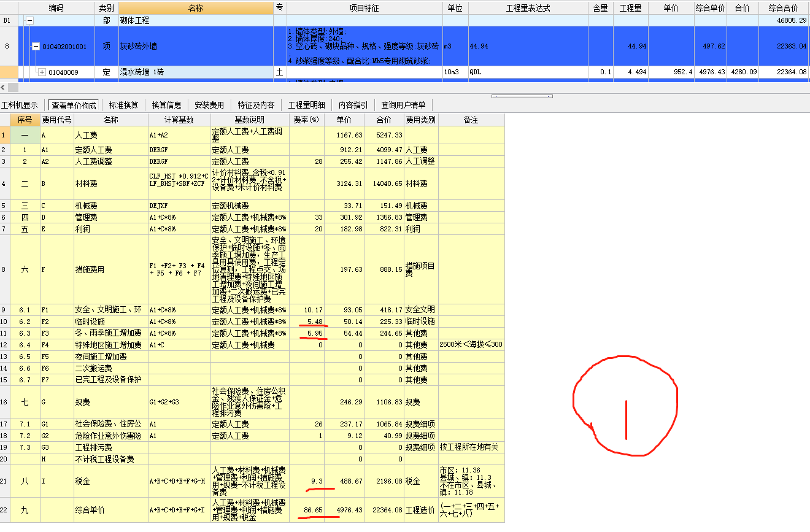Click the 材料费 name cell in row B

click(111, 183)
